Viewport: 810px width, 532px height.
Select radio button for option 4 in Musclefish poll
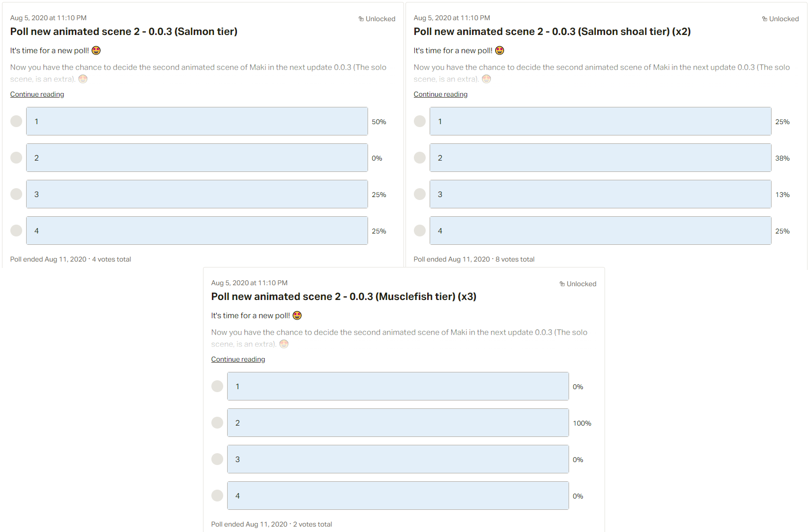(217, 496)
